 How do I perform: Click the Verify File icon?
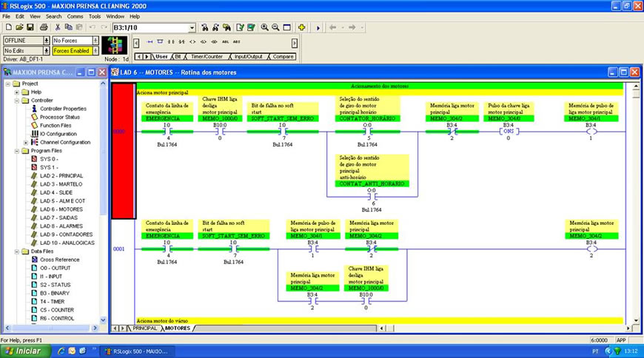pyautogui.click(x=241, y=27)
